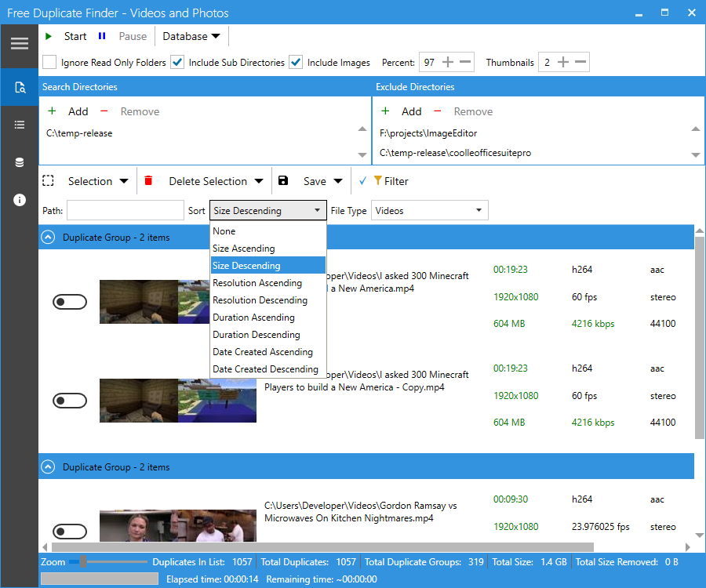Start the duplicate scan

(x=67, y=36)
